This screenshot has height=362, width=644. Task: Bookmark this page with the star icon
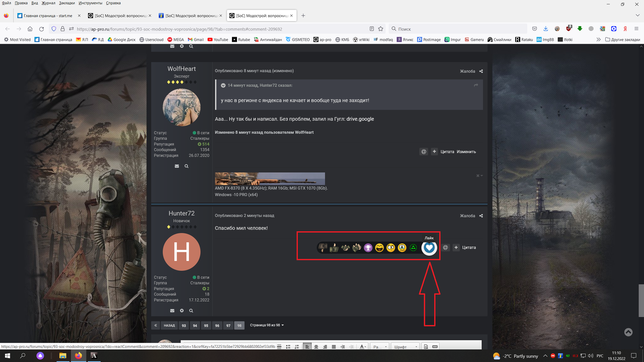tap(381, 29)
